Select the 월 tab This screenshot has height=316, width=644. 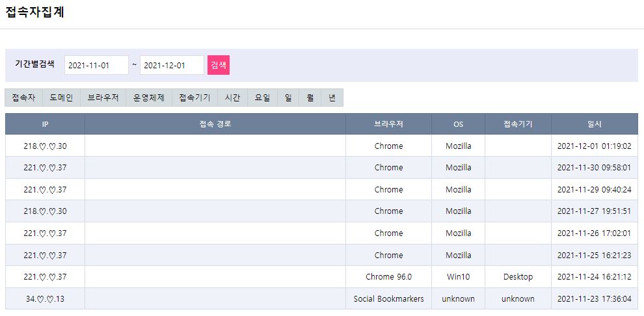click(x=310, y=98)
